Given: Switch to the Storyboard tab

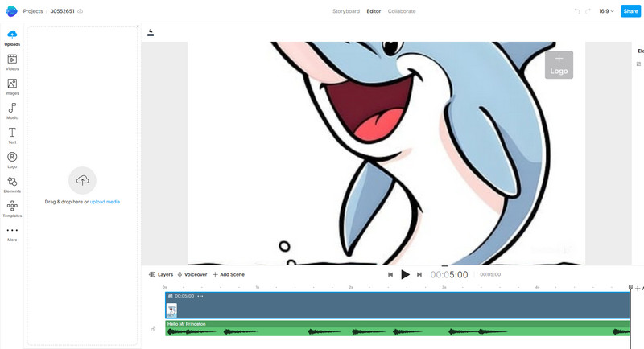Looking at the screenshot, I should pyautogui.click(x=346, y=11).
